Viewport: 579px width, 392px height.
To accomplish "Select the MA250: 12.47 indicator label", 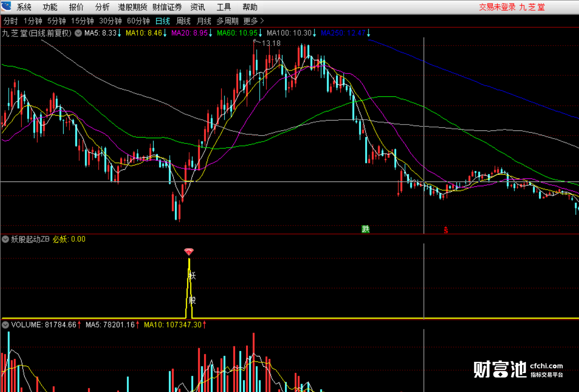I will [346, 33].
